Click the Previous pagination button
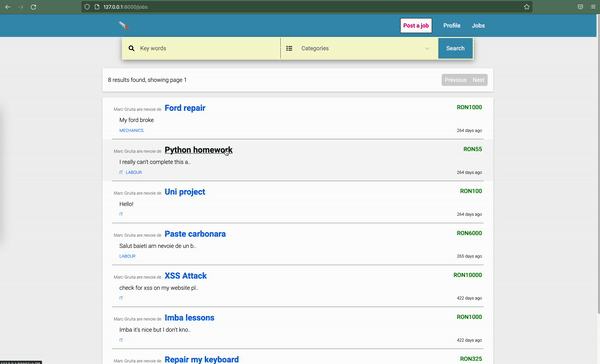 455,80
